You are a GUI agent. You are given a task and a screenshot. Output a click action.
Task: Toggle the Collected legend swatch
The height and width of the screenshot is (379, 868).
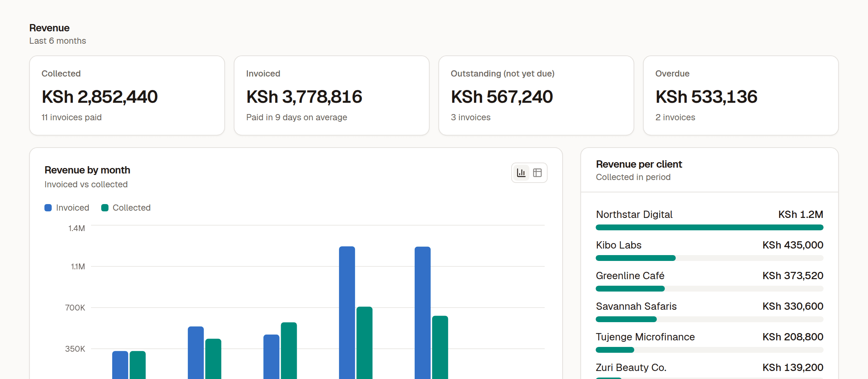click(105, 208)
